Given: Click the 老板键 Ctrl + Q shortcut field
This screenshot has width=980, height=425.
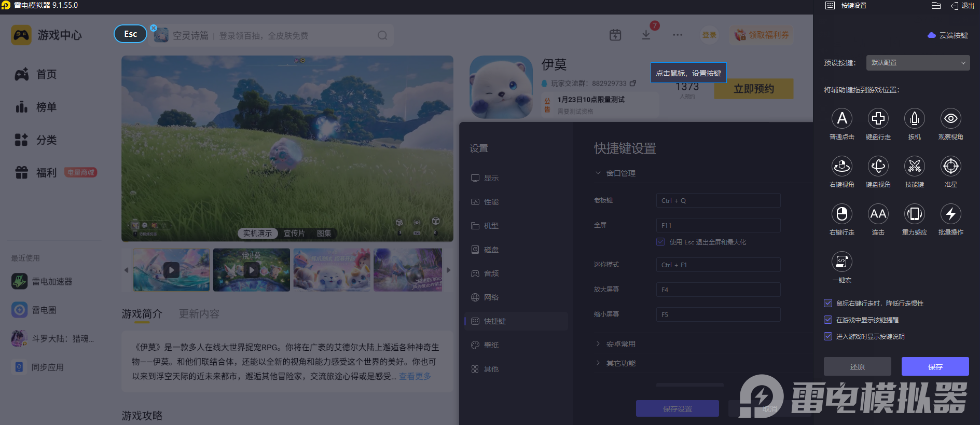Looking at the screenshot, I should (x=718, y=201).
